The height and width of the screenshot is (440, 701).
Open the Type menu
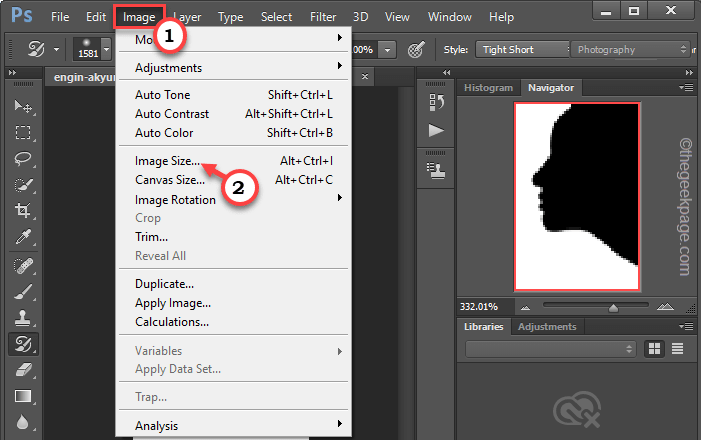231,17
